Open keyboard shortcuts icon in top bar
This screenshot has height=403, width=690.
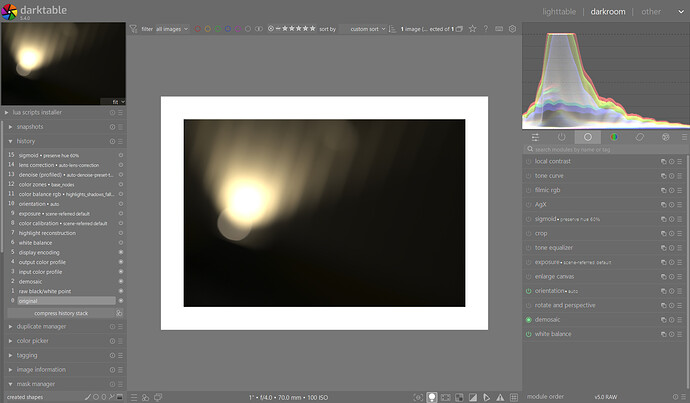(500, 29)
